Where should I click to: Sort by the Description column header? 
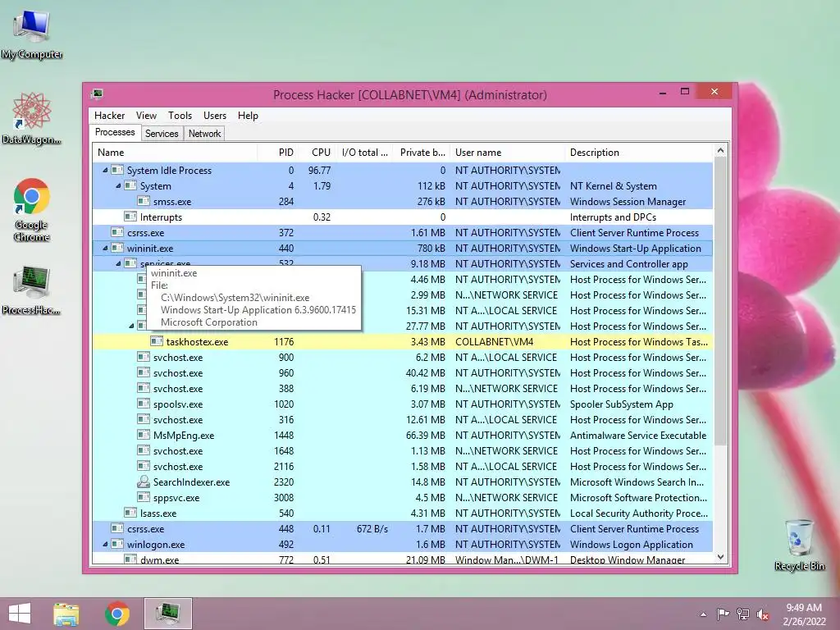639,152
